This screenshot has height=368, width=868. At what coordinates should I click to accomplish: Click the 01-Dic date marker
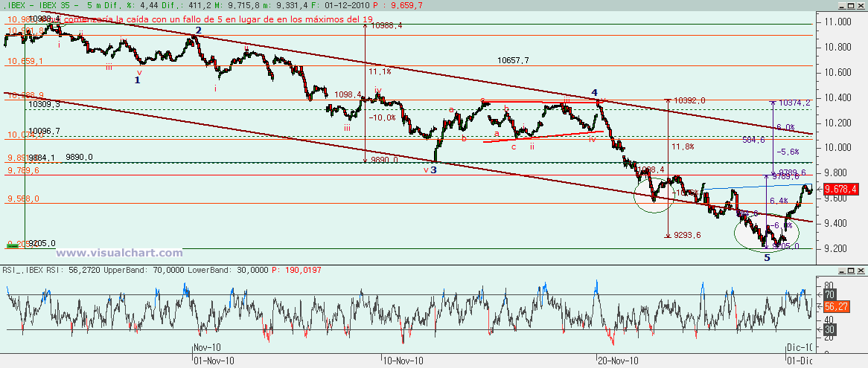[800, 361]
